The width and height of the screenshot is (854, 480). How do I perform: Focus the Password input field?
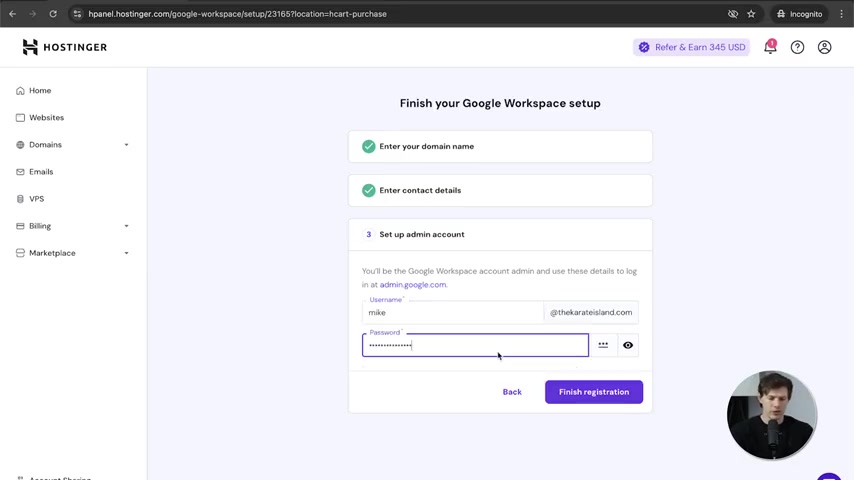[475, 345]
